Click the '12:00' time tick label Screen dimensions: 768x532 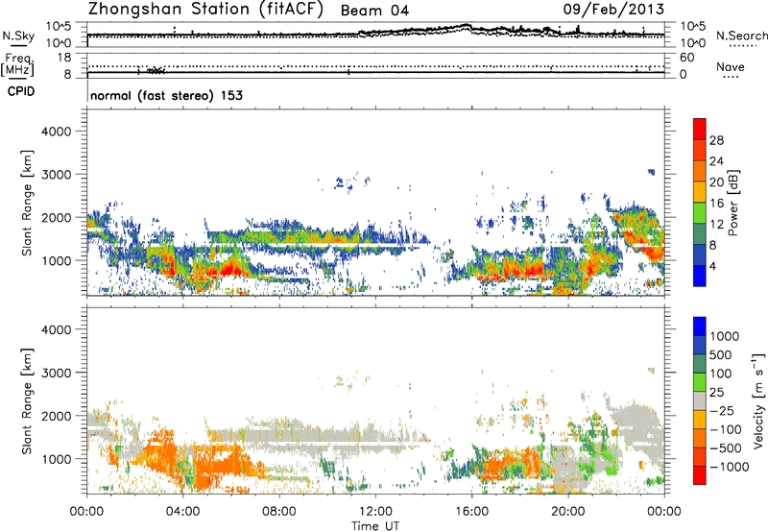pyautogui.click(x=375, y=512)
